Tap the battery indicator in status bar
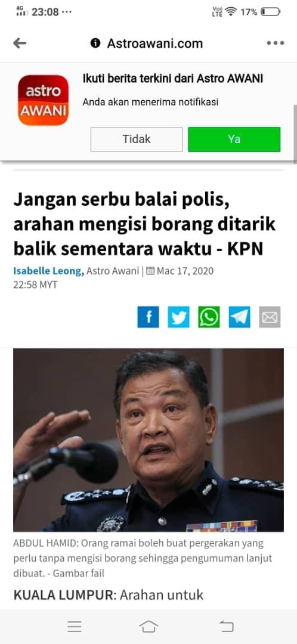 (x=271, y=12)
